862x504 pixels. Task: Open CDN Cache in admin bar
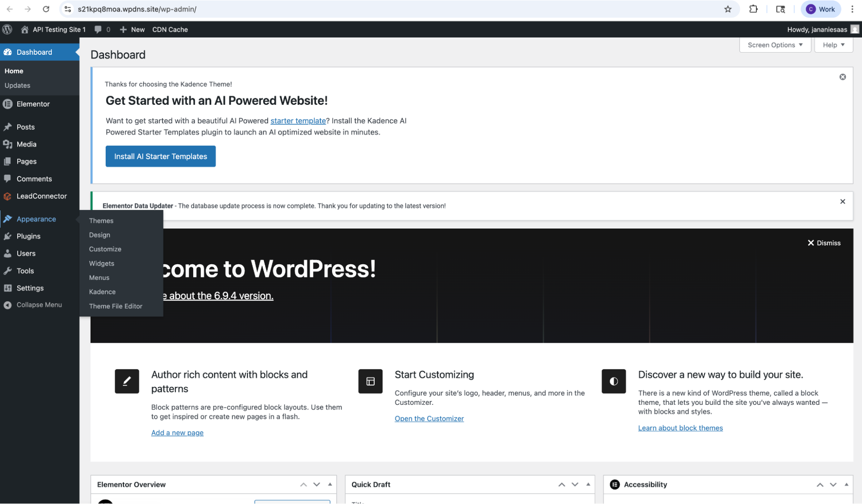point(170,29)
